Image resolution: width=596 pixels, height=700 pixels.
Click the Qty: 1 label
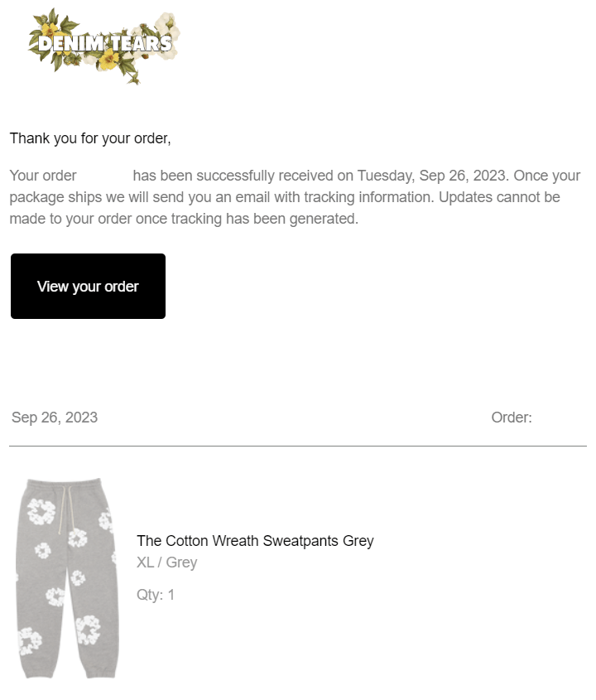pos(156,595)
